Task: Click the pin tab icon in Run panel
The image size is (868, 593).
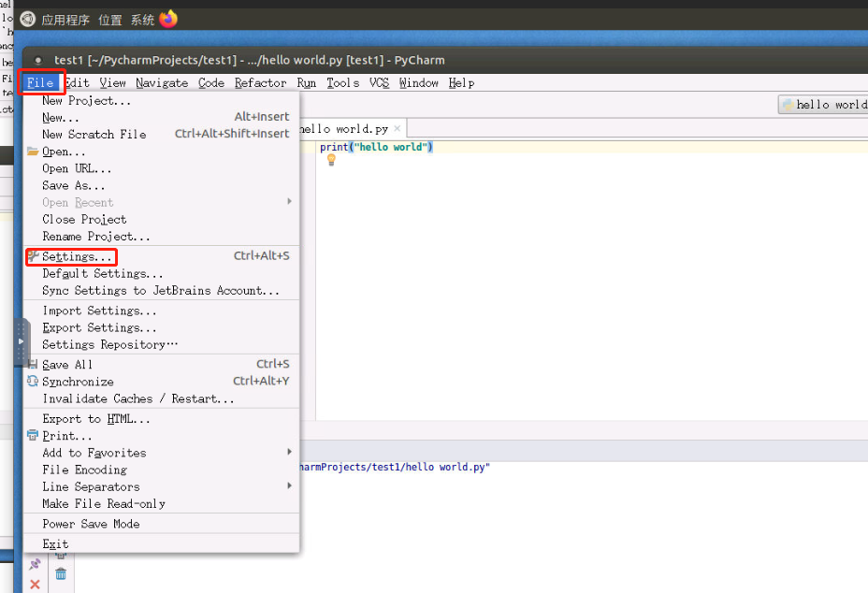Action: coord(35,565)
